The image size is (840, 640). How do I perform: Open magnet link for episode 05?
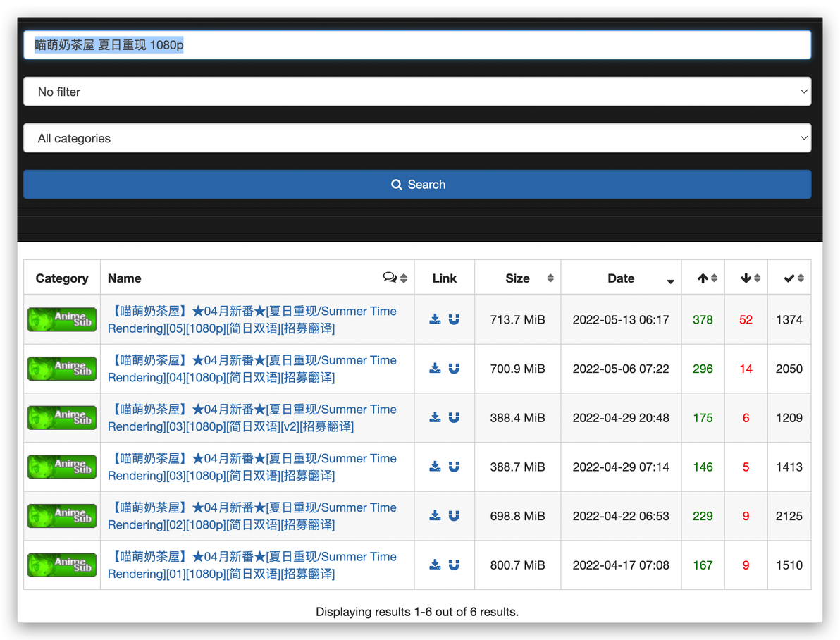[x=454, y=319]
